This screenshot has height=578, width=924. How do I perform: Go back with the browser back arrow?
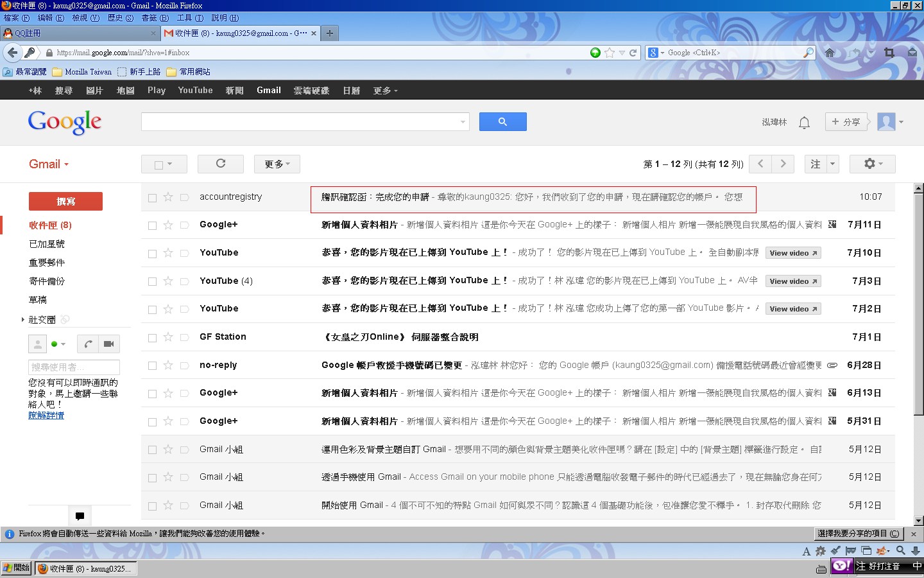tap(12, 53)
